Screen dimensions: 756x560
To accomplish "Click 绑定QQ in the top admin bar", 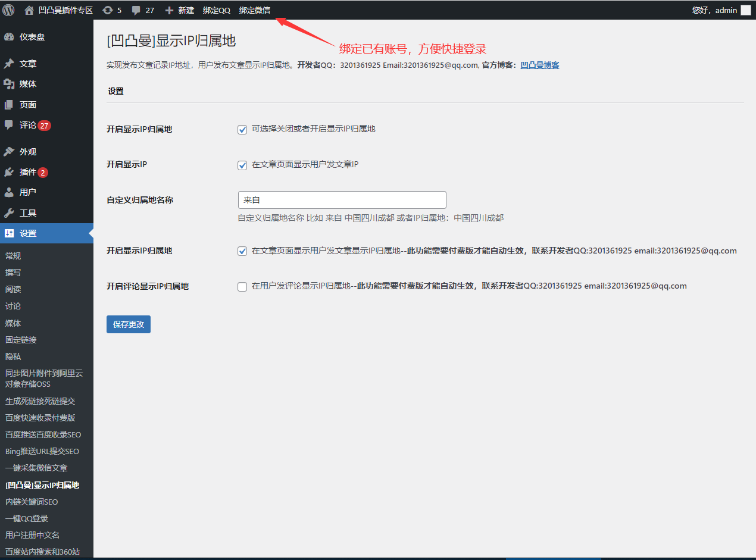I will 216,10.
